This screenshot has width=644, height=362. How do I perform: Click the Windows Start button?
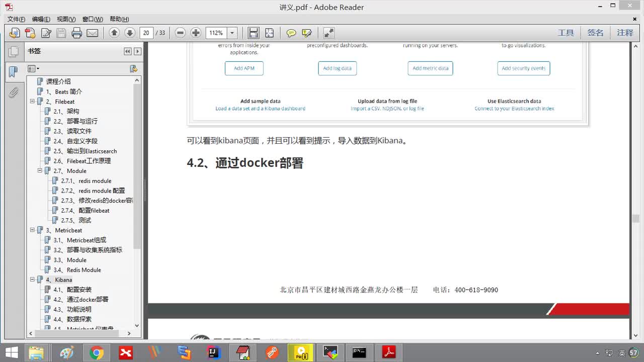point(11,353)
